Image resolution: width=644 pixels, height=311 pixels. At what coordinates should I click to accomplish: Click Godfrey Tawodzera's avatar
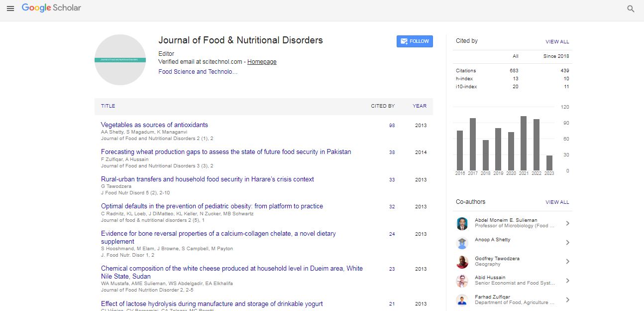tap(462, 262)
